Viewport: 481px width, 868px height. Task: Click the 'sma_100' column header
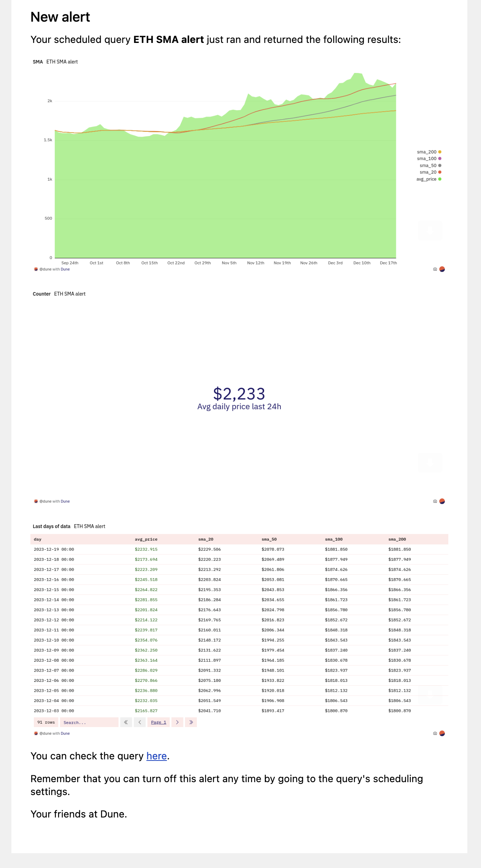tap(334, 539)
